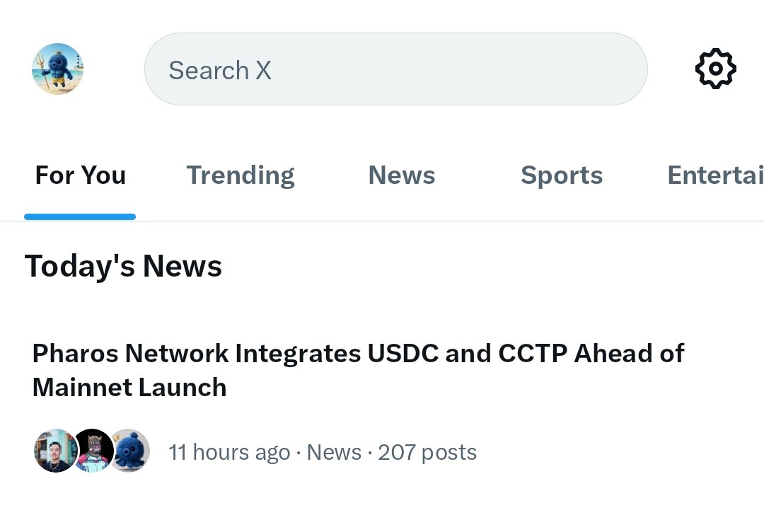Click the first story avatar with glasses

click(55, 451)
